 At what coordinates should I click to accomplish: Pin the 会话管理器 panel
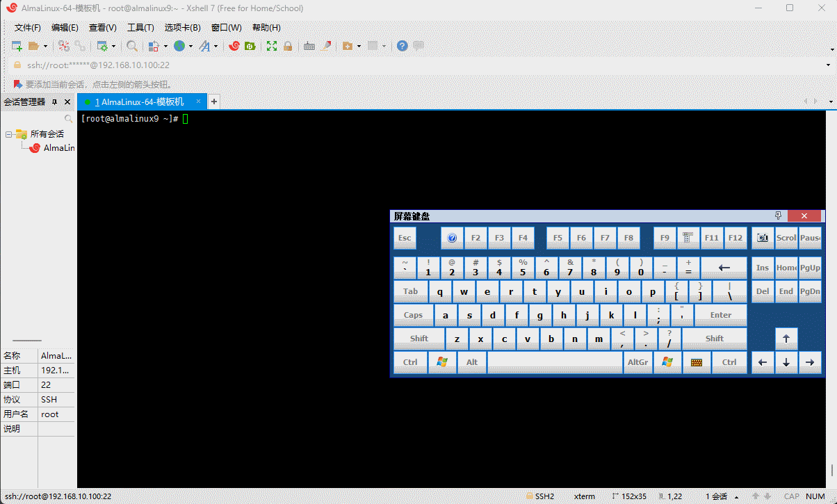(x=55, y=102)
